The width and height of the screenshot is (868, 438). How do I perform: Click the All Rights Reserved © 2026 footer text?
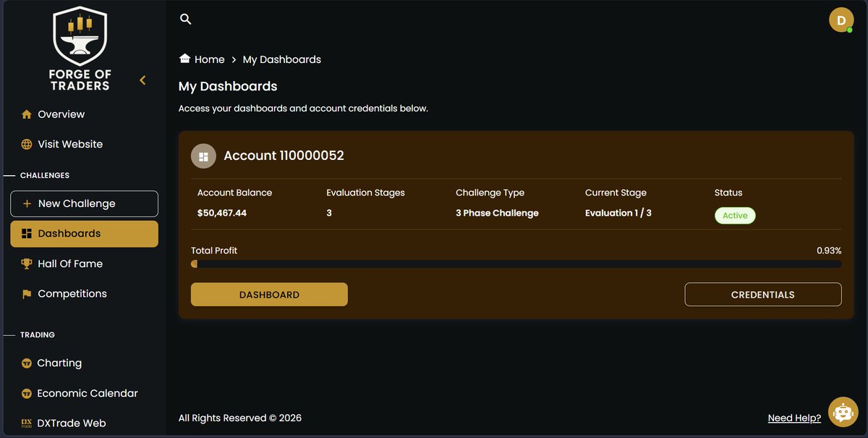(x=240, y=418)
